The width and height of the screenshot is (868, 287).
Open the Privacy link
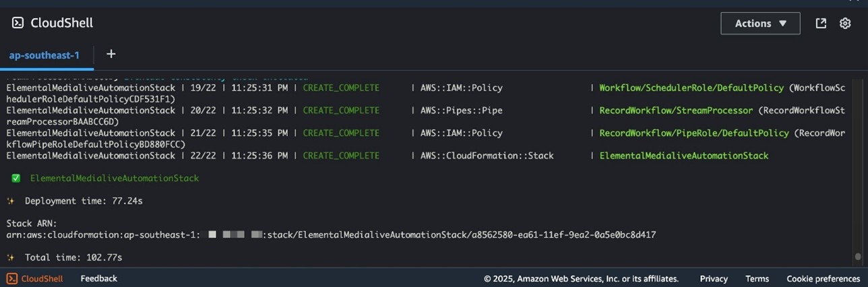[x=713, y=278]
